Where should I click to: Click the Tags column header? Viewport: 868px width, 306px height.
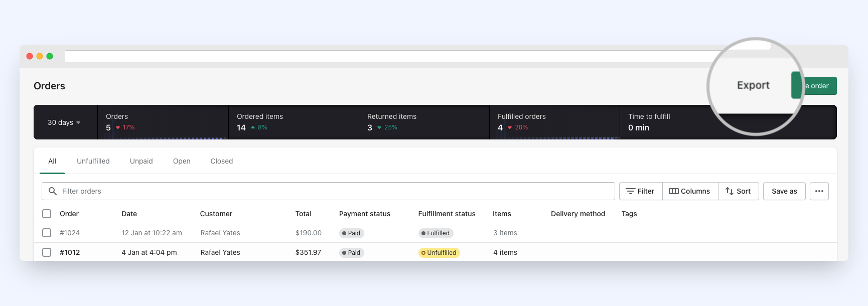(x=629, y=214)
